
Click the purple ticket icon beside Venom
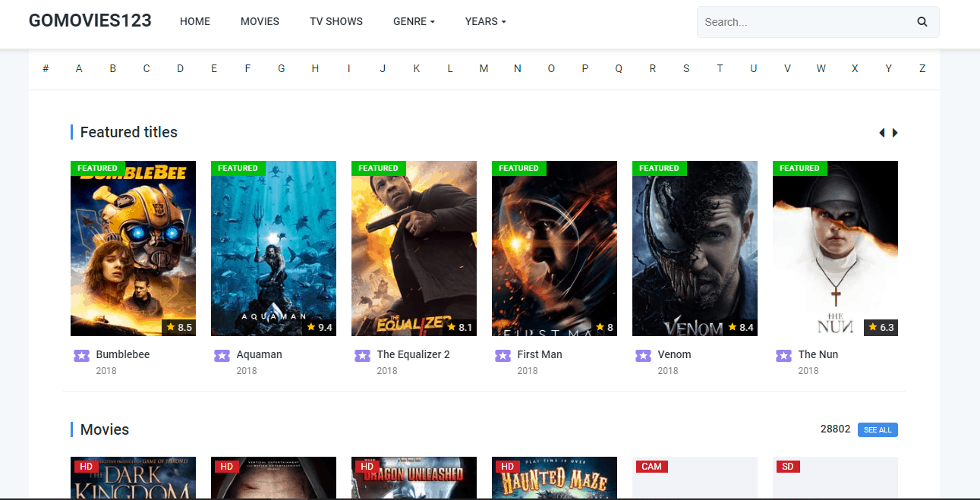[x=643, y=355]
